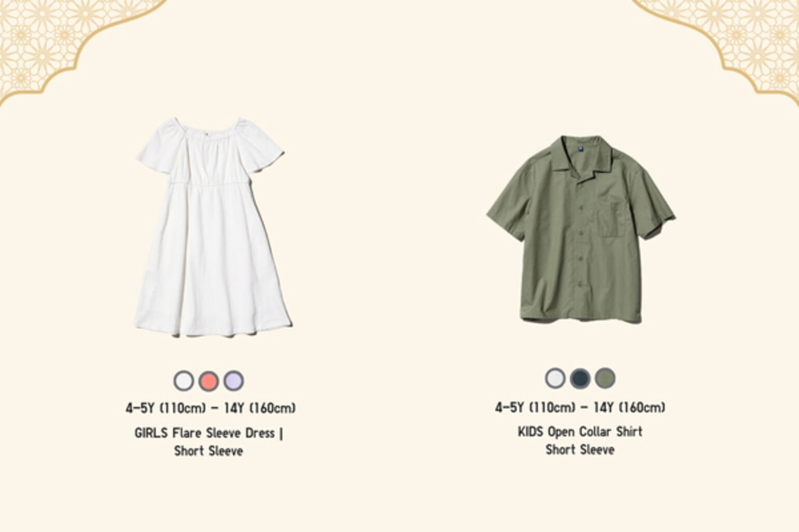Pick the olive green shirt color swatch
Image resolution: width=799 pixels, height=532 pixels.
[605, 378]
